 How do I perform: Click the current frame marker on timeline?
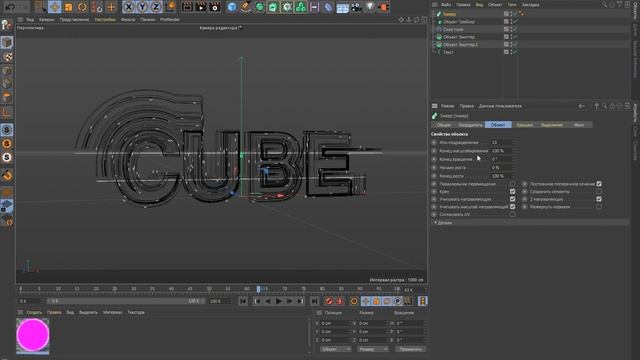(258, 289)
